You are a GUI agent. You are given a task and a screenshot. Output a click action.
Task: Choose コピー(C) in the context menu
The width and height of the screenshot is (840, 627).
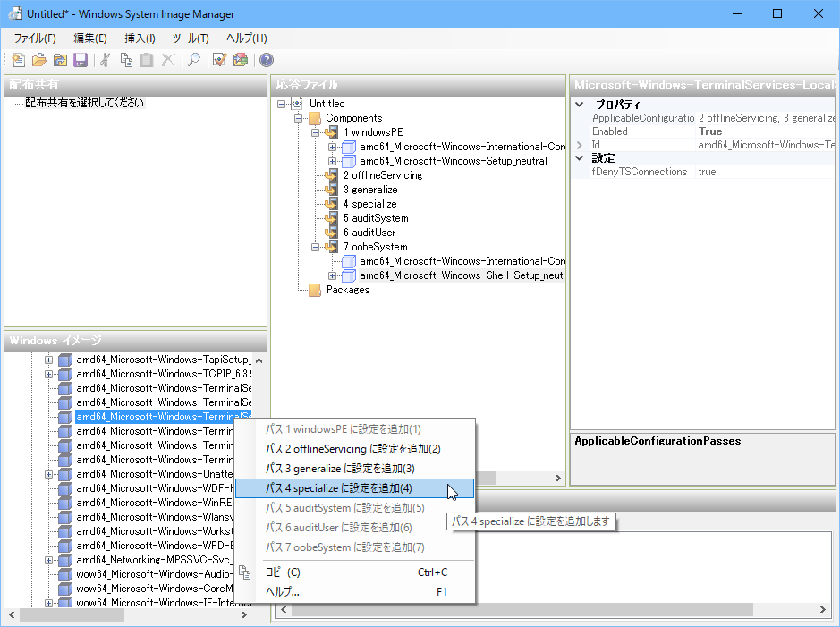[x=354, y=572]
